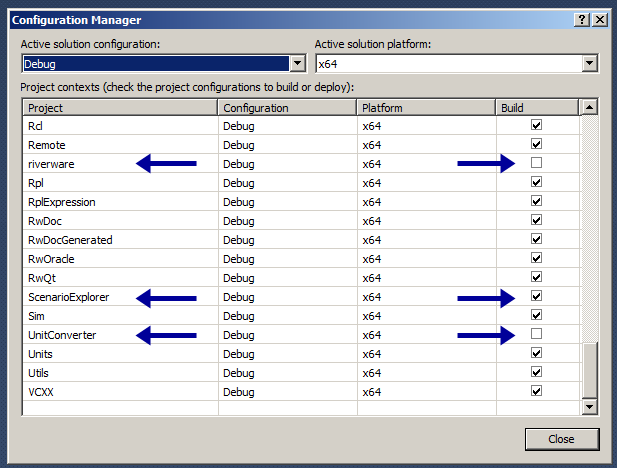This screenshot has height=468, width=617.
Task: Select the RplExpression project name
Action: (x=62, y=202)
